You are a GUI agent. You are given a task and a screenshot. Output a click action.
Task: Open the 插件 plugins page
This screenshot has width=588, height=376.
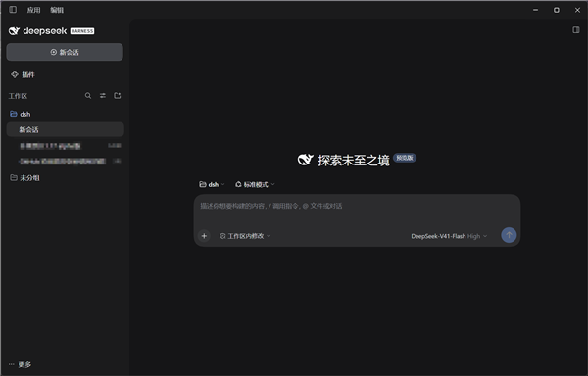coord(23,74)
